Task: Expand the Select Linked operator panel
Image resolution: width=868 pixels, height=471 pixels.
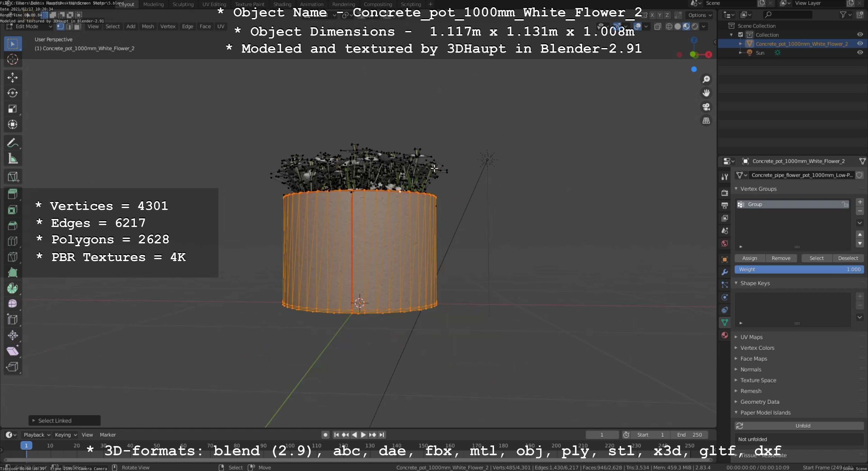Action: (33, 420)
